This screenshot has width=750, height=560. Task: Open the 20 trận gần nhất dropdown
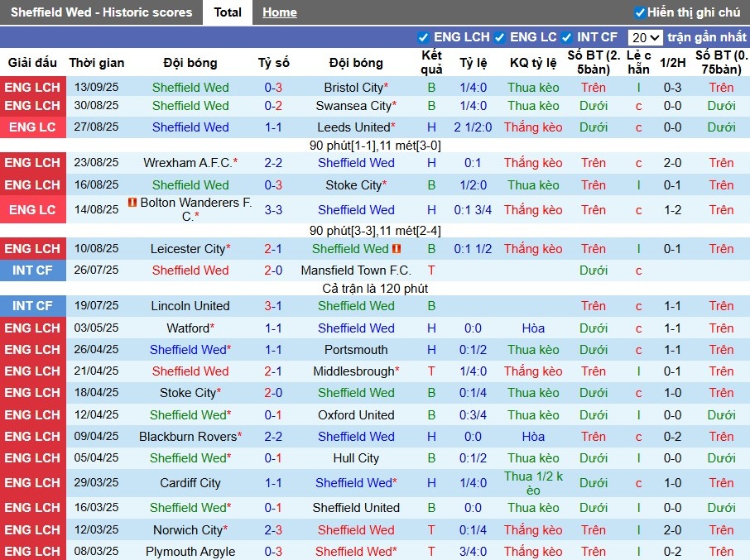pos(645,37)
